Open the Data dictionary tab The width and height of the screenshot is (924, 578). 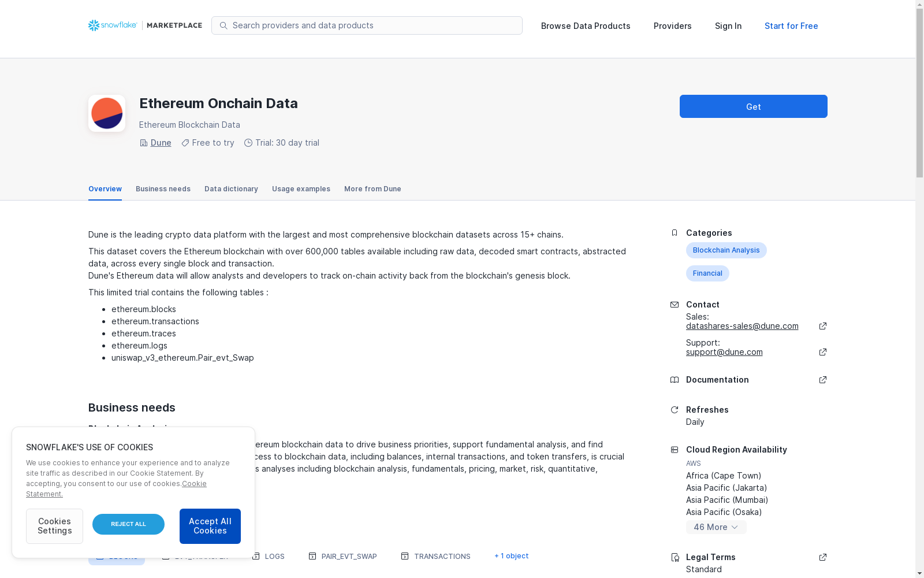click(x=231, y=189)
